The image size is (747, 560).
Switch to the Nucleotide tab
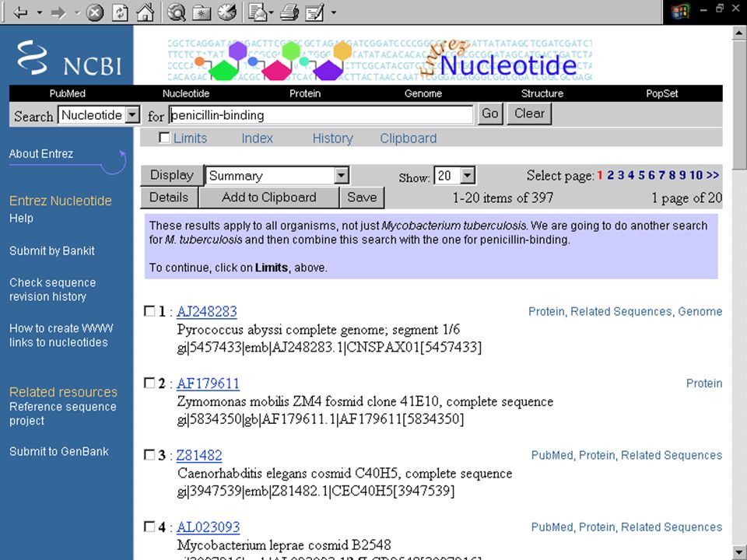coord(186,93)
